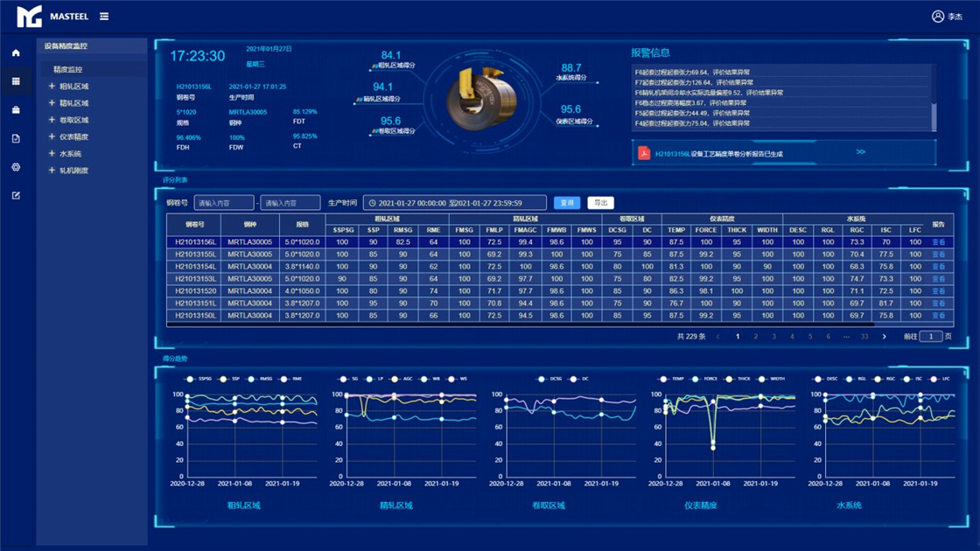
Task: Click the document report icon in the sidebar
Action: (16, 138)
